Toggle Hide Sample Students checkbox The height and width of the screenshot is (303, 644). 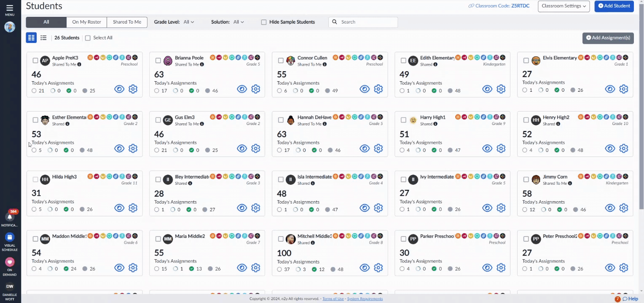[x=264, y=22]
